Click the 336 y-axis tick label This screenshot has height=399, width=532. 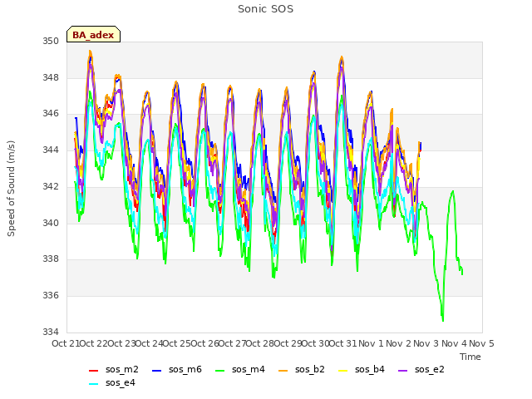click(51, 296)
